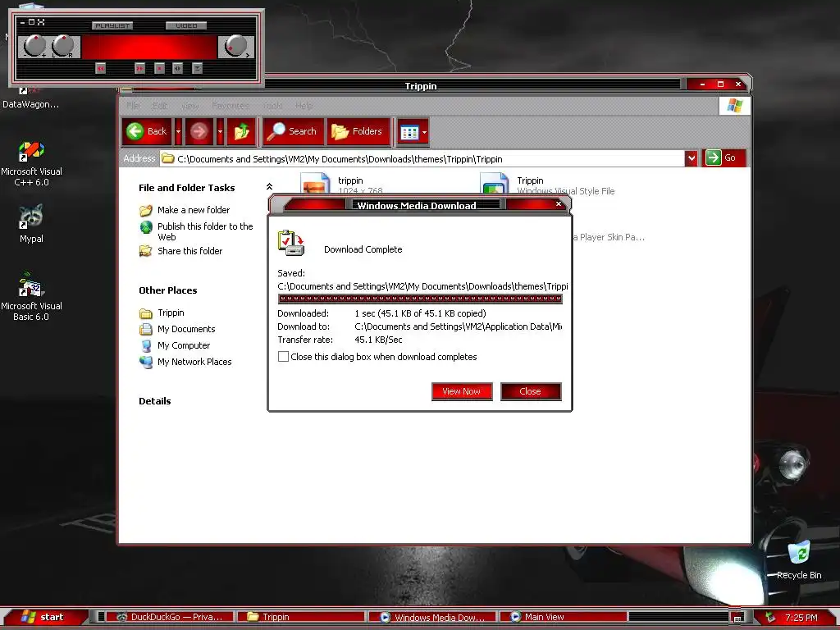This screenshot has width=840, height=630.
Task: Click the media player red display screen
Action: (x=149, y=47)
